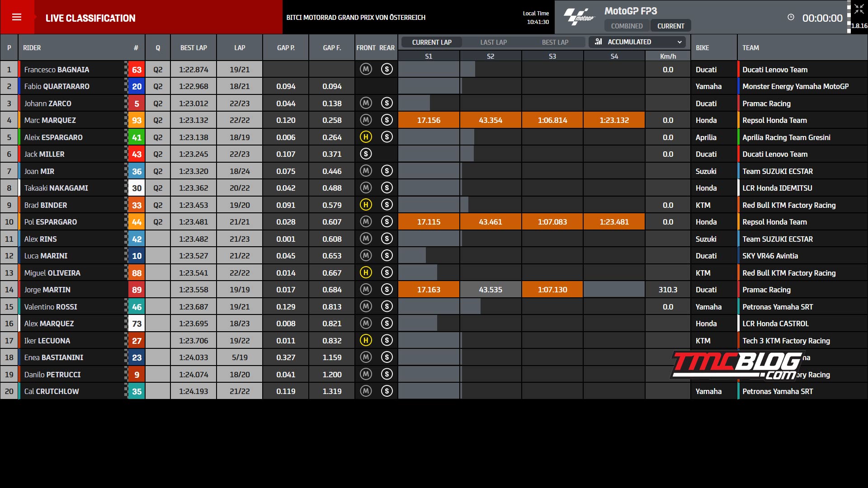Click Jorge Martin's rear tyre S icon
This screenshot has width=868, height=488.
click(387, 290)
